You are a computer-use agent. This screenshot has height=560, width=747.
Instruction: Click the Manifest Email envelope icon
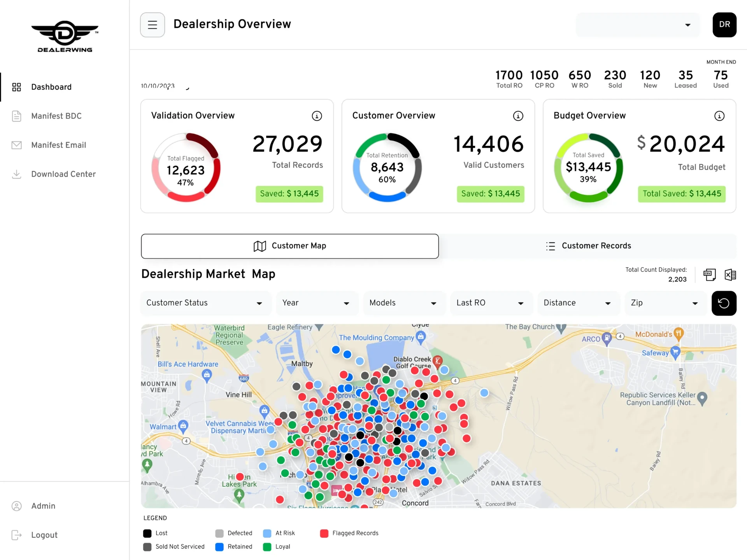pyautogui.click(x=16, y=145)
